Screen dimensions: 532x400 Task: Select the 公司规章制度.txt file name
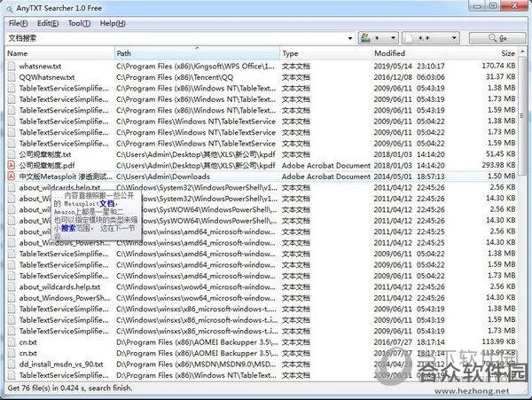pyautogui.click(x=45, y=154)
